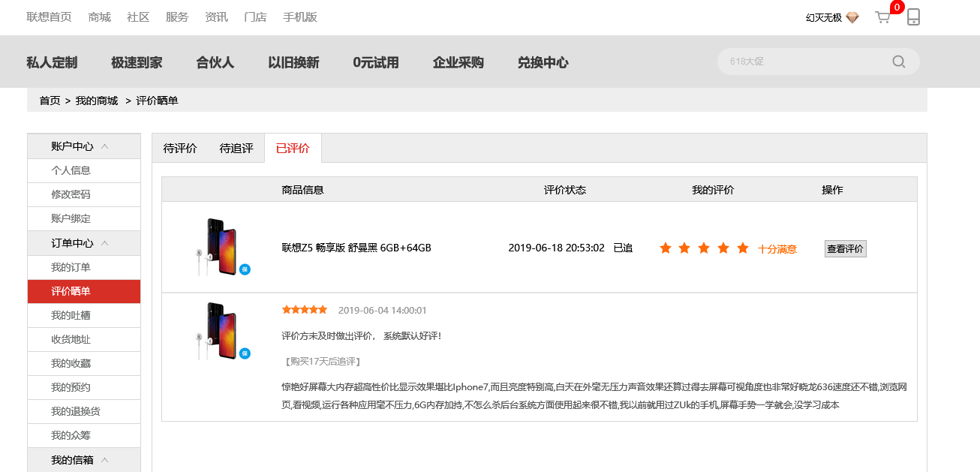The width and height of the screenshot is (980, 472).
Task: Click the 【购买17天后追评】 label
Action: (323, 362)
